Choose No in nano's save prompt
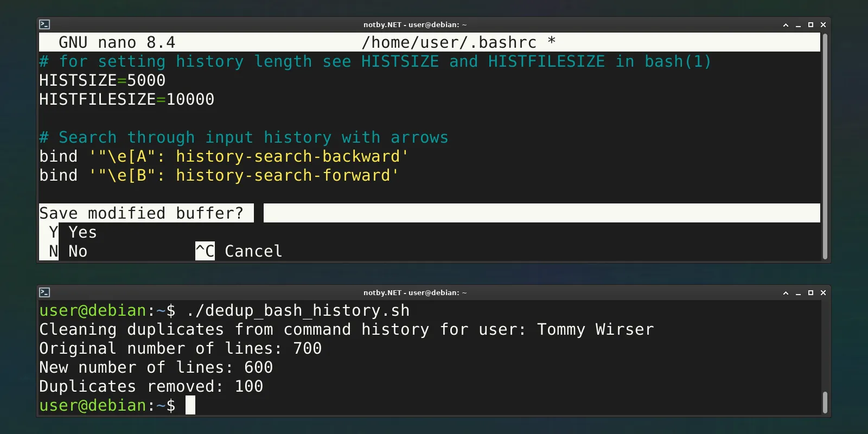This screenshot has width=868, height=434. click(x=68, y=251)
